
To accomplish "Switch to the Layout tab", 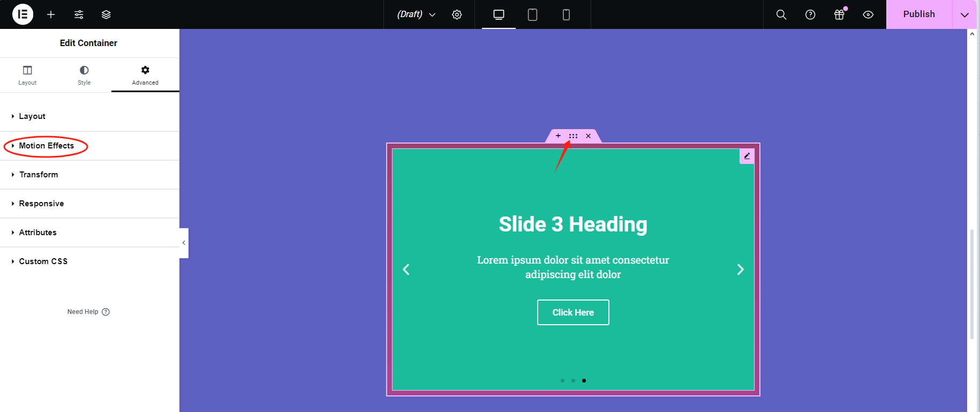I will point(27,75).
